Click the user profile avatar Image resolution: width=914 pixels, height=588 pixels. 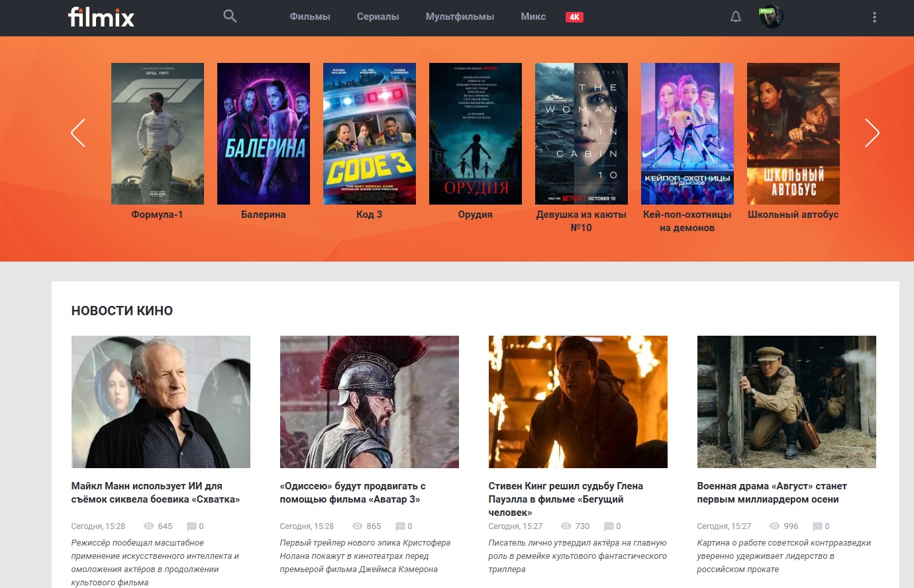coord(770,17)
